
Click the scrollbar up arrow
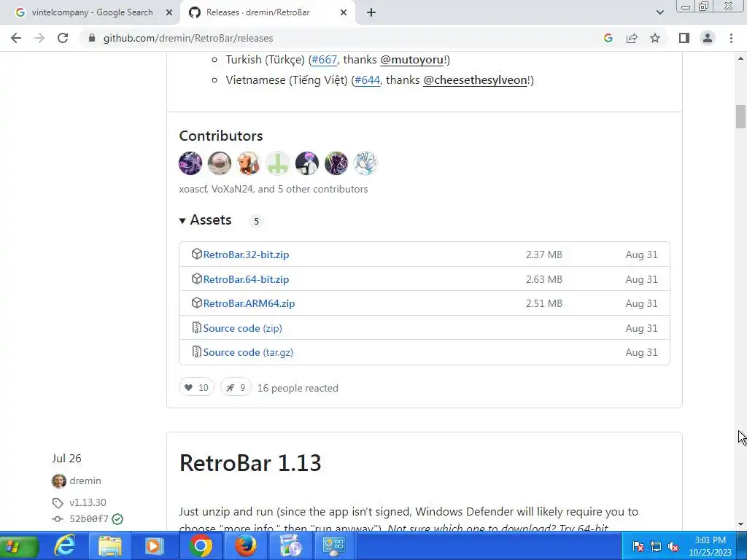(x=740, y=58)
